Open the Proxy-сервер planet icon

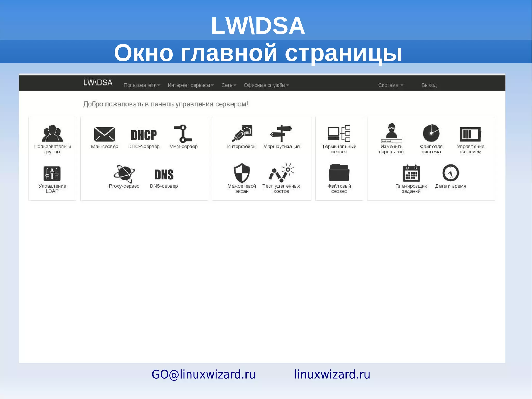tap(124, 173)
